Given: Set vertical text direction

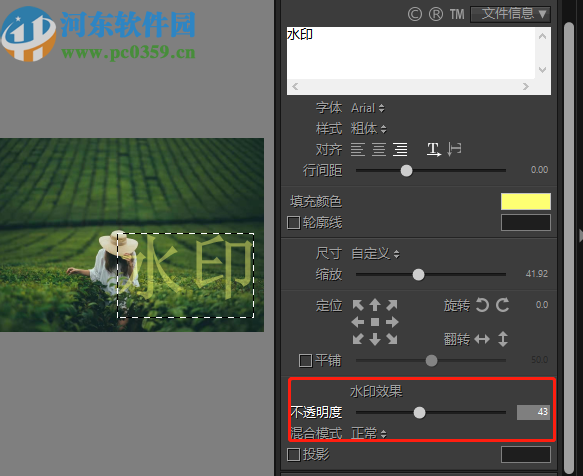Looking at the screenshot, I should tap(454, 149).
